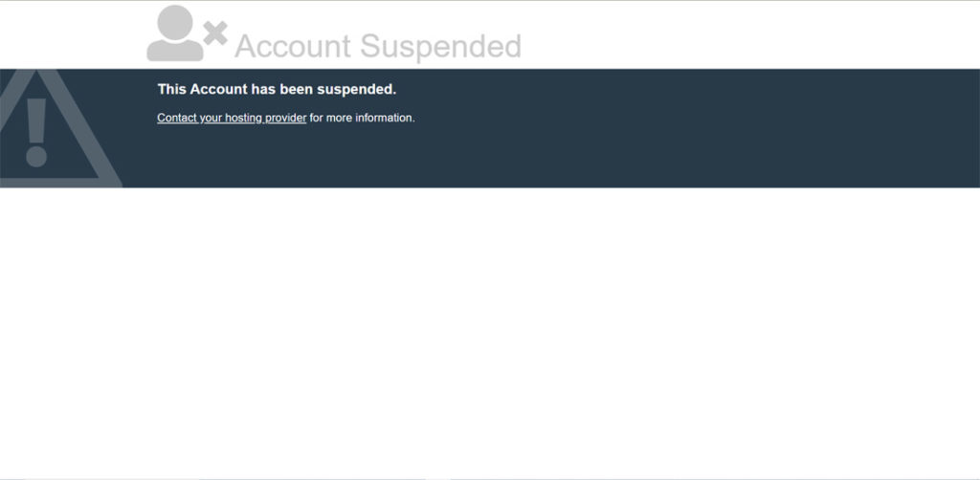Select the Account Suspended heading
Image resolution: width=980 pixels, height=480 pixels.
[377, 46]
